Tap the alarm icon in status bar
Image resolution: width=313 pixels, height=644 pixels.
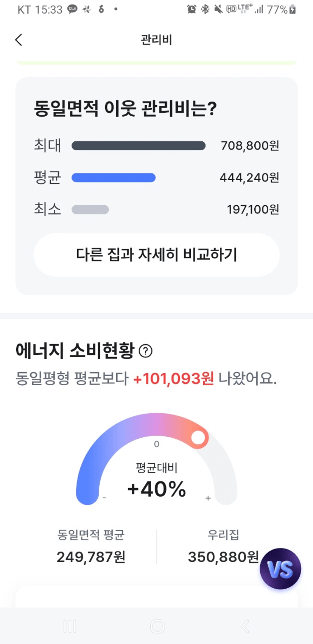pyautogui.click(x=192, y=9)
